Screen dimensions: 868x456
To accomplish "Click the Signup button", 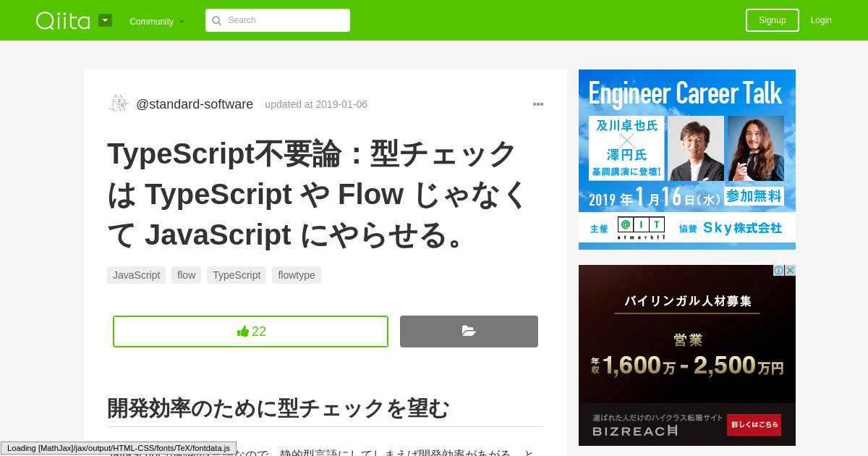I will [773, 20].
